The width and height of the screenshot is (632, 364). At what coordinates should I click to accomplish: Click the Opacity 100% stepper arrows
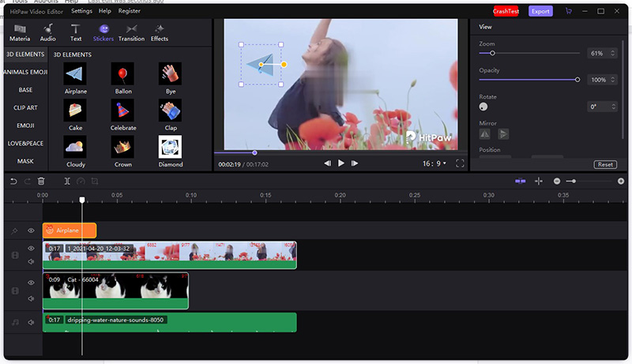click(x=611, y=80)
